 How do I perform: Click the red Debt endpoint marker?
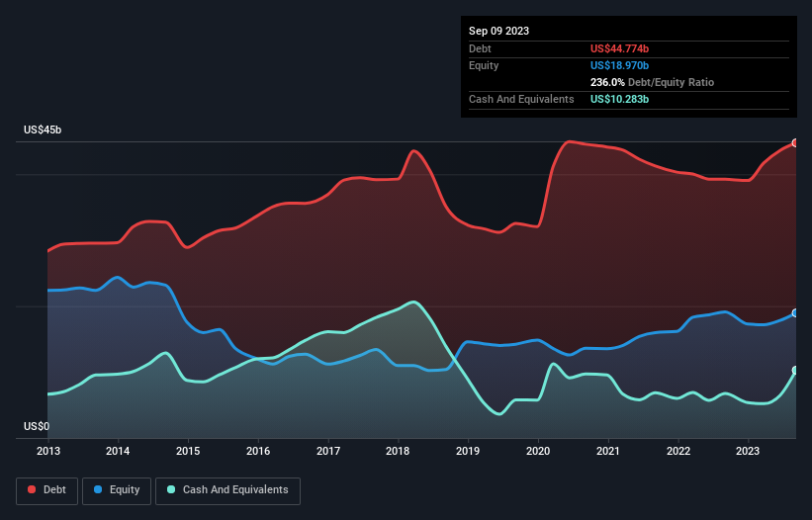click(795, 142)
